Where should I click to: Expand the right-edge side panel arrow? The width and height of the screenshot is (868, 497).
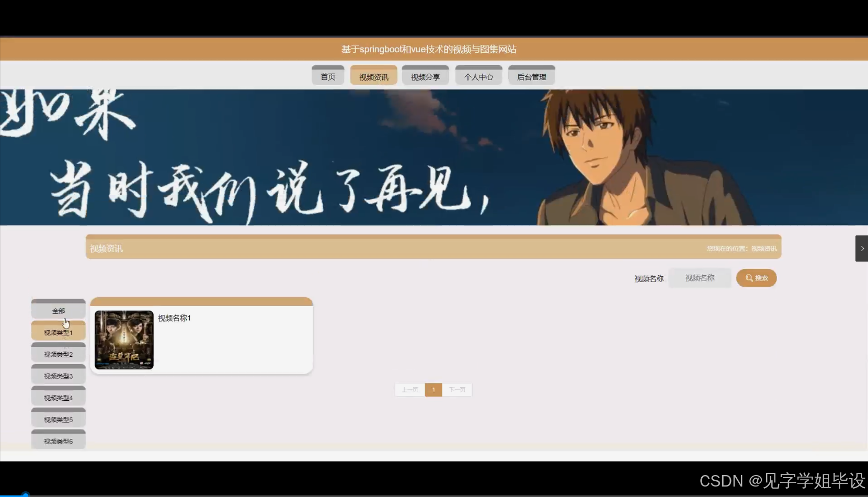[862, 249]
